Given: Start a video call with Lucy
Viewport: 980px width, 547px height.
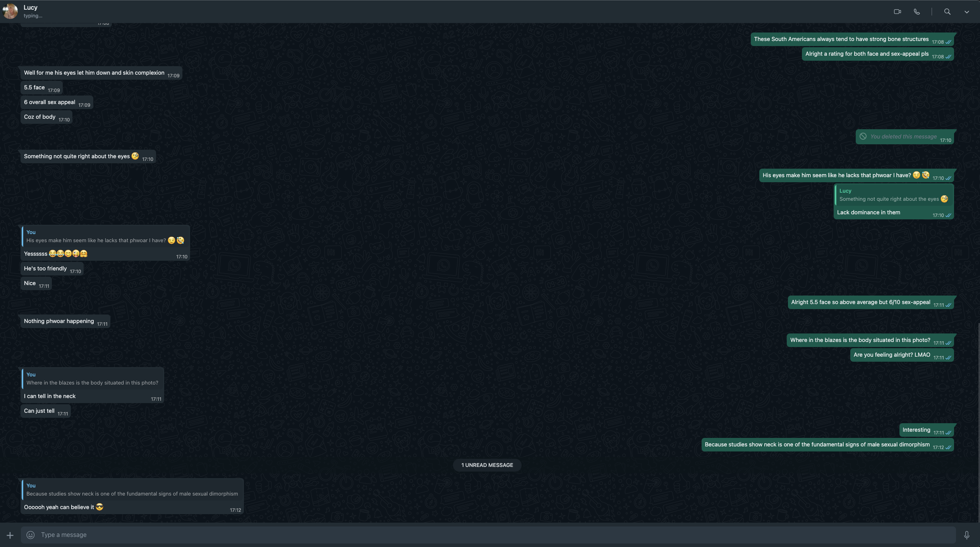Looking at the screenshot, I should [897, 12].
